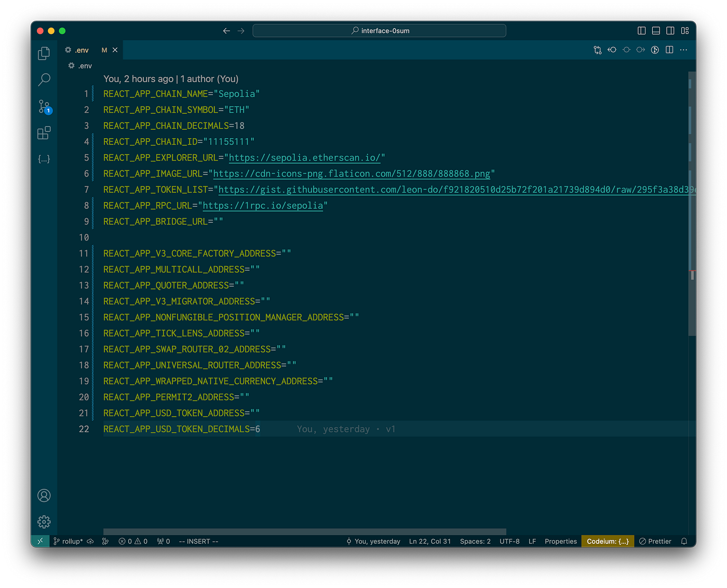
Task: Open the errors and warnings status indicator
Action: tap(133, 541)
